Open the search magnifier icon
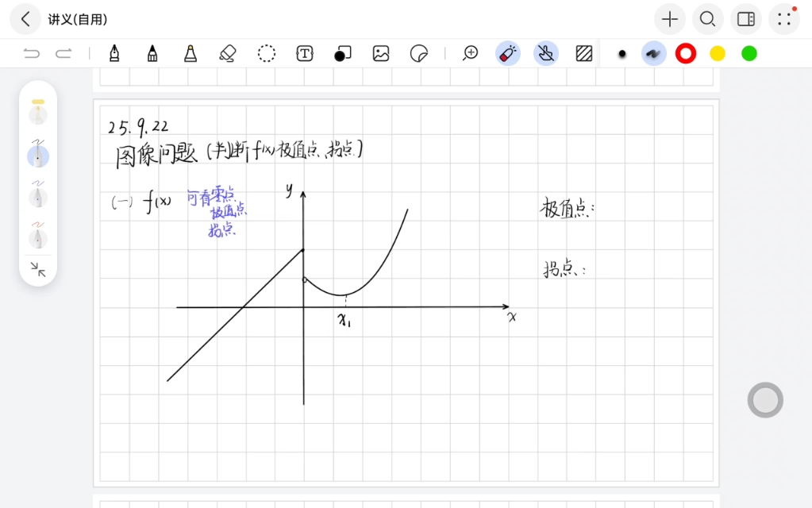 (707, 19)
